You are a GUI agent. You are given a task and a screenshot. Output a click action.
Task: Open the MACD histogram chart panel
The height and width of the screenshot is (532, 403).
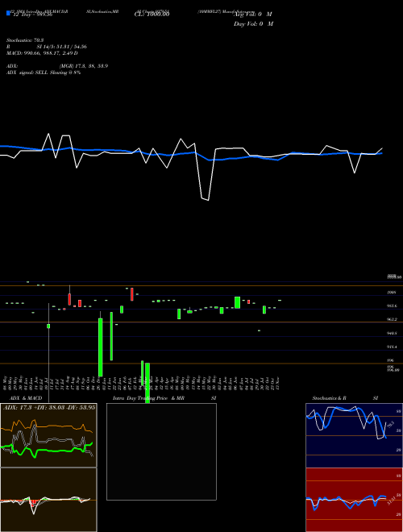pos(48,500)
